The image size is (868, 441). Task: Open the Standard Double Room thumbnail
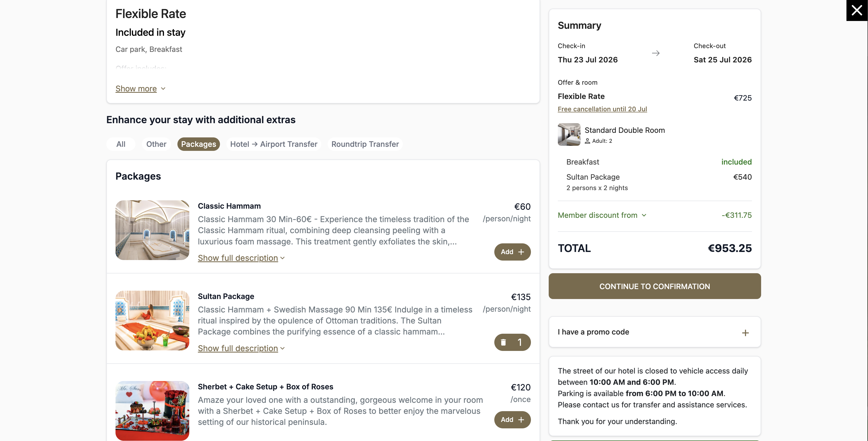569,134
